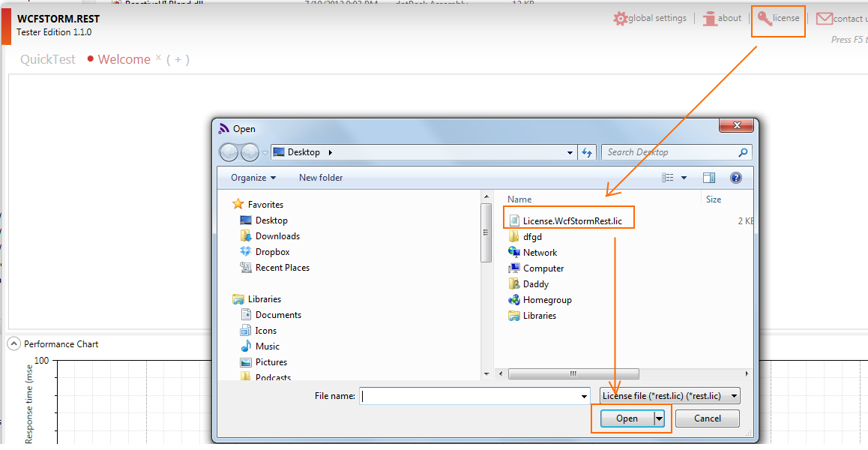868x450 pixels.
Task: Select Desktop in the Favorites list
Action: tap(271, 220)
